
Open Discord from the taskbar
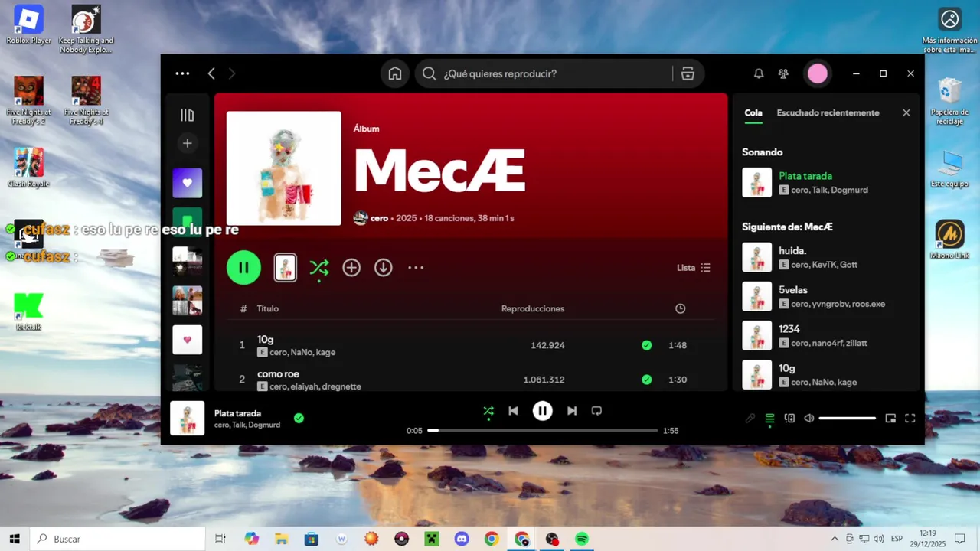pos(462,539)
